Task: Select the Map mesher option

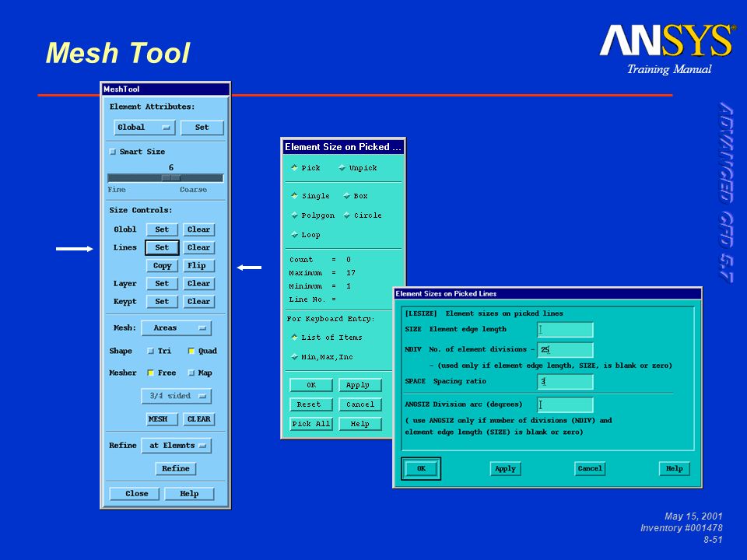Action: click(x=191, y=373)
